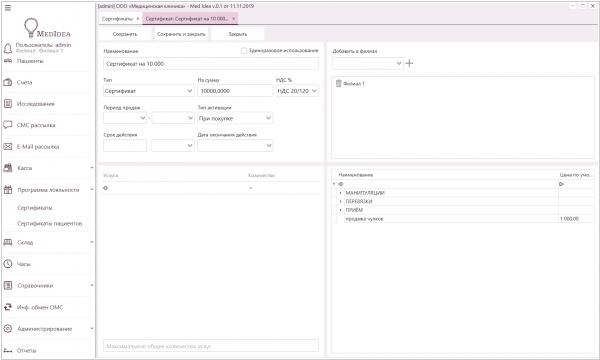The height and width of the screenshot is (360, 600).
Task: Click the Сохранить button
Action: coord(125,34)
